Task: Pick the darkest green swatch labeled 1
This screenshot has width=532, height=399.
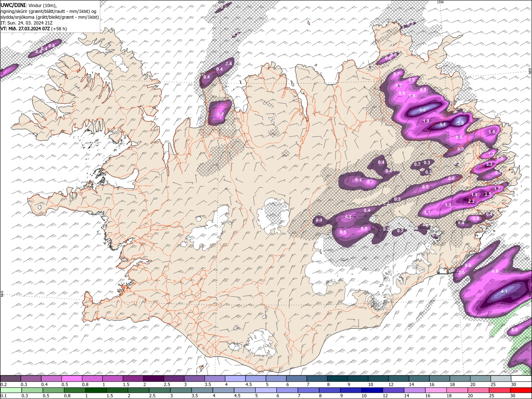Action: coord(96,390)
